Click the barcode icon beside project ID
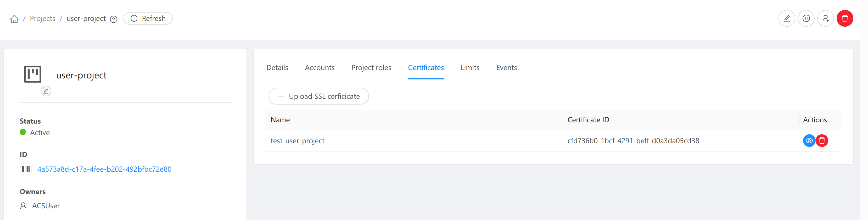 (x=26, y=169)
